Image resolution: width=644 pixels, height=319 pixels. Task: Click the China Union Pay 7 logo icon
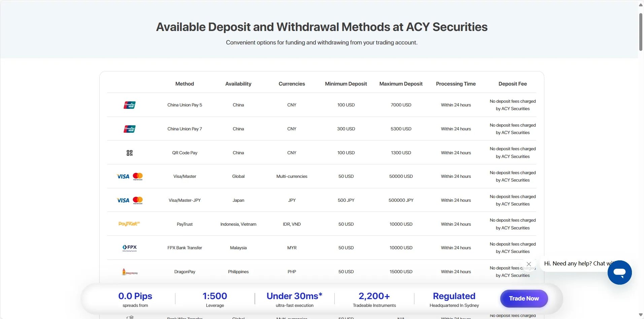[x=130, y=129]
